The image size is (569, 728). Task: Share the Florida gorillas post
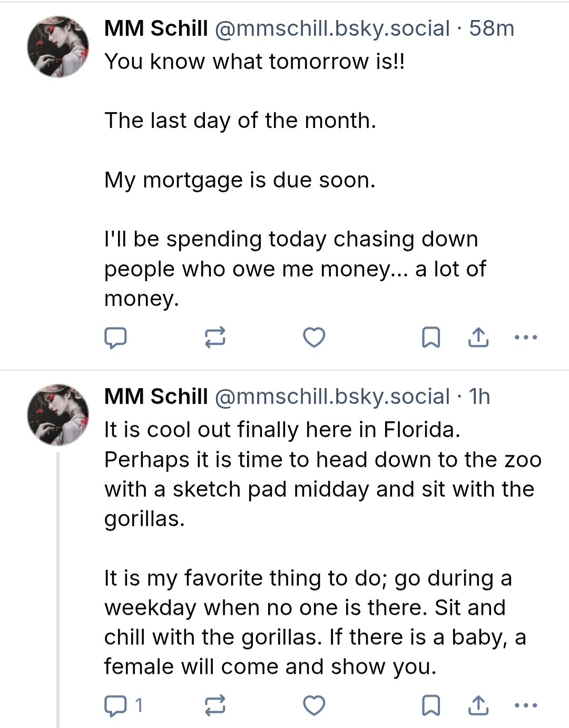click(478, 705)
